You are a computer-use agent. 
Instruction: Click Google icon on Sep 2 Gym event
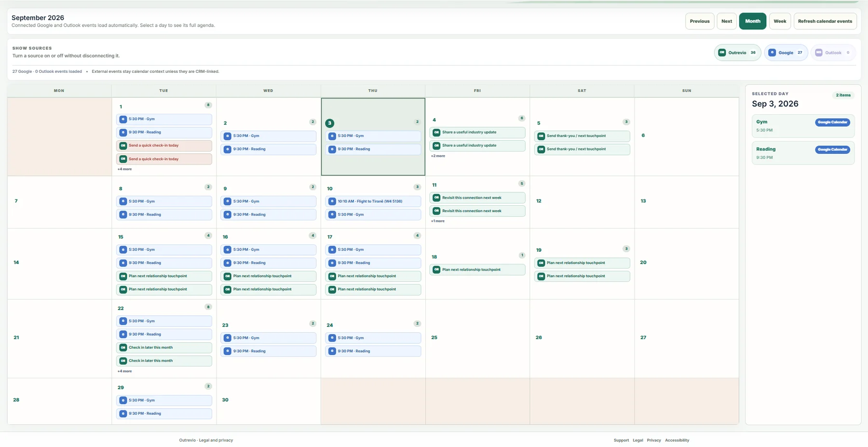tap(228, 136)
